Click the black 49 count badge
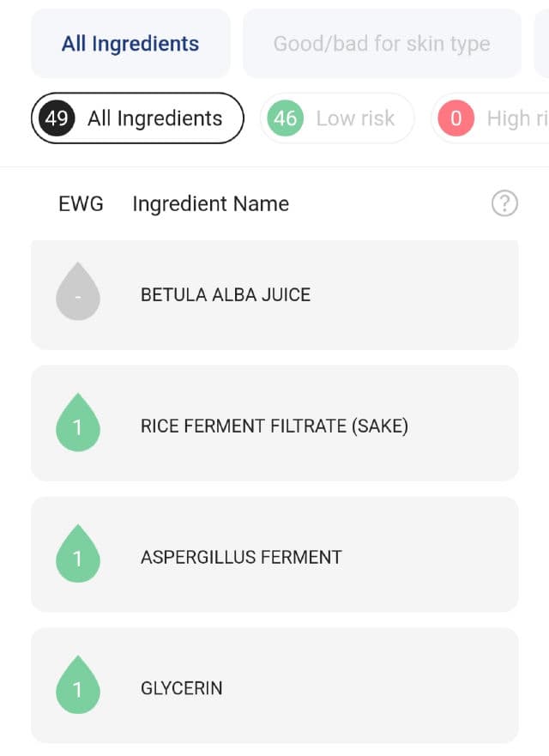 coord(57,118)
